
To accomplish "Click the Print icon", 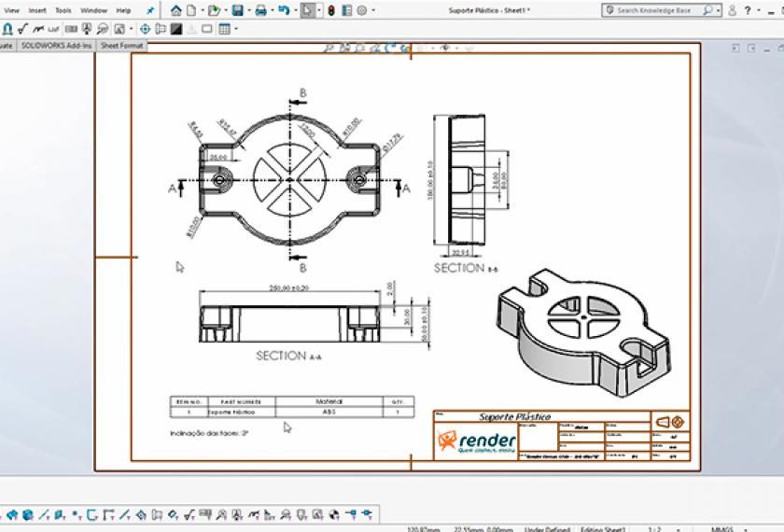I will point(260,10).
